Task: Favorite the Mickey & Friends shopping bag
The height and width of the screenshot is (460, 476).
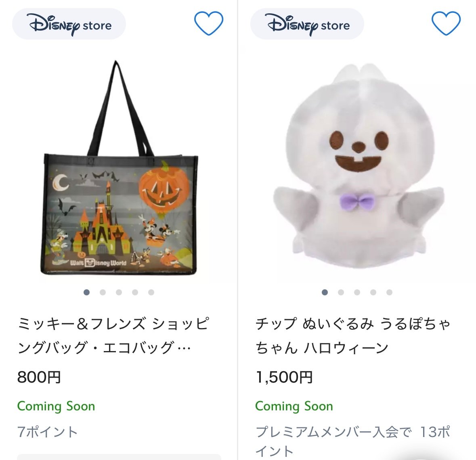Action: (x=209, y=23)
